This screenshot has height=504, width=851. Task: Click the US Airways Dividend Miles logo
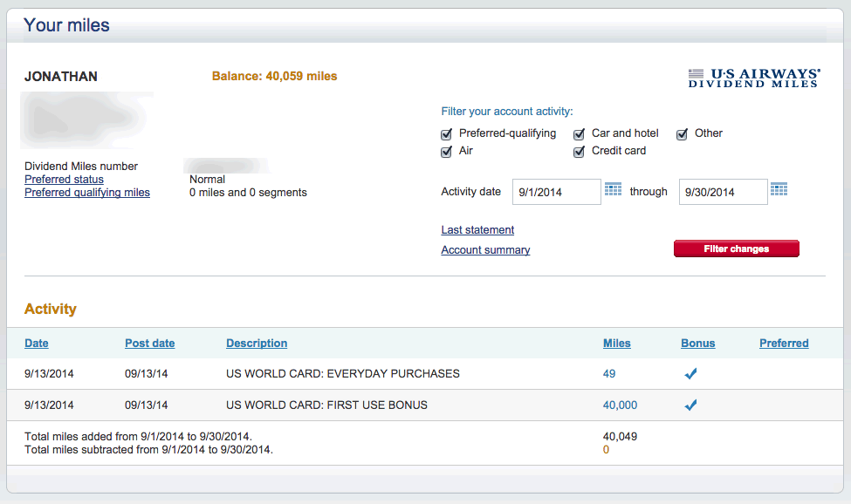(754, 78)
